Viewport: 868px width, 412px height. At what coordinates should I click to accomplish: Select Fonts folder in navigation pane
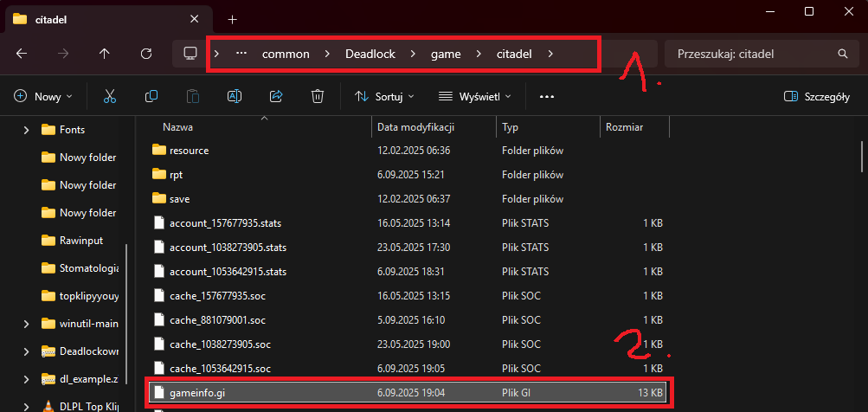click(72, 130)
